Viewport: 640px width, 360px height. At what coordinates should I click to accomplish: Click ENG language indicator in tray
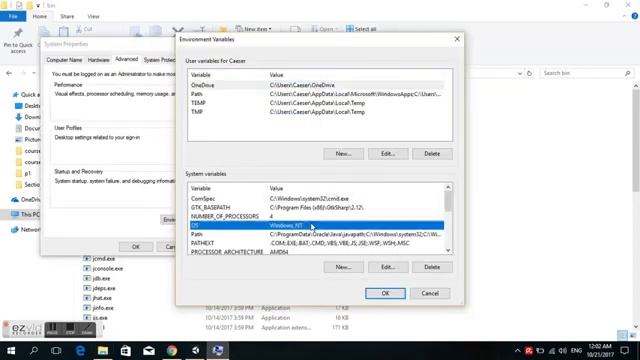576,351
